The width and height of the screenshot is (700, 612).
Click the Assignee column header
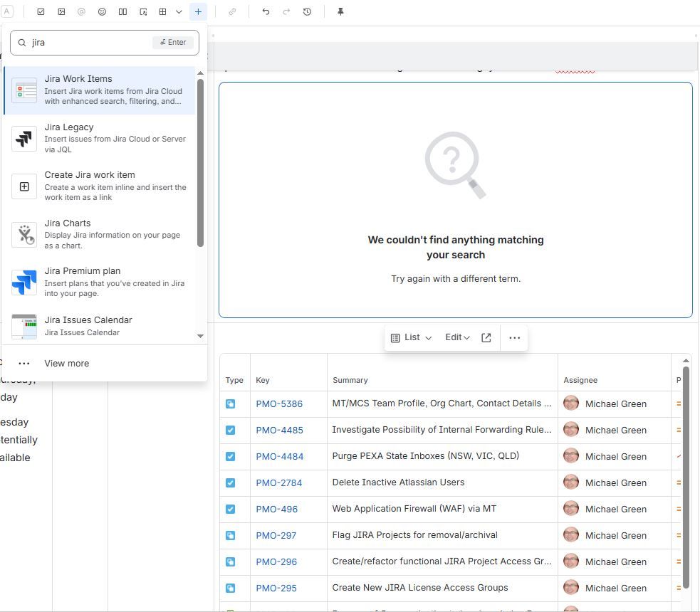(580, 380)
